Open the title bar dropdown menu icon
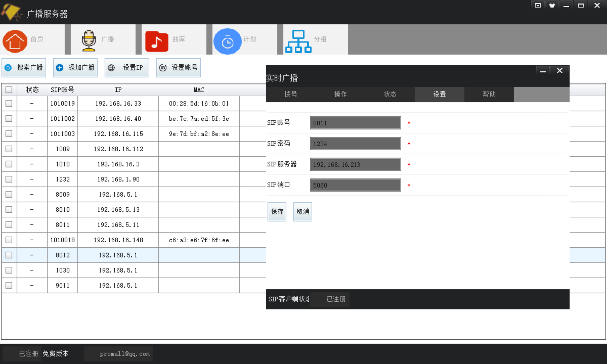The height and width of the screenshot is (364, 607). point(538,5)
